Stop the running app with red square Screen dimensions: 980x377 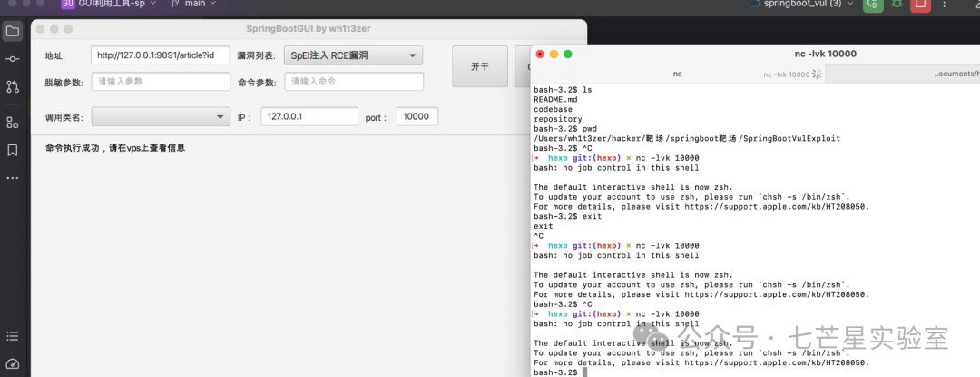920,5
